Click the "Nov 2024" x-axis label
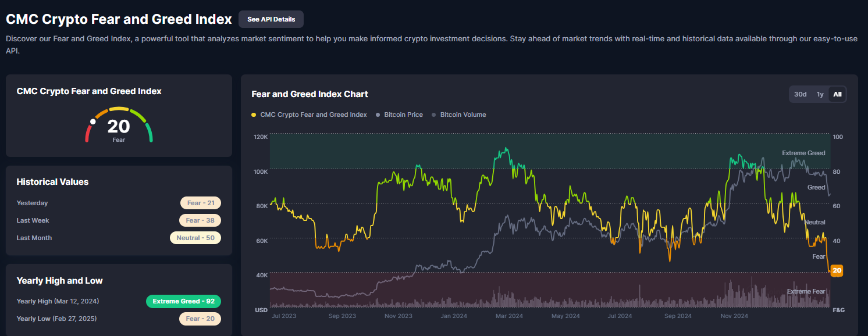The image size is (868, 336). tap(734, 316)
